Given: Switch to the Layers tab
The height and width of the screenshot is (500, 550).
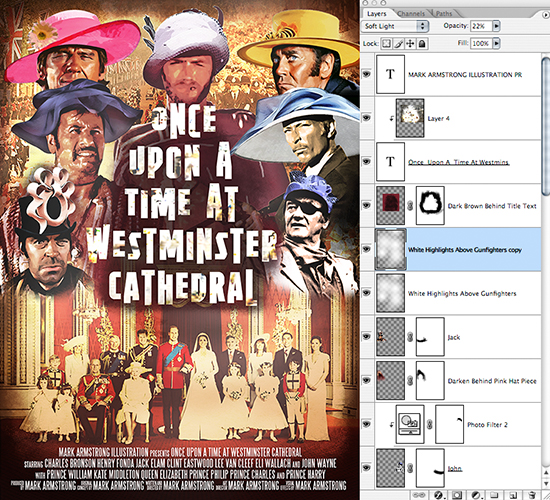Looking at the screenshot, I should 377,14.
